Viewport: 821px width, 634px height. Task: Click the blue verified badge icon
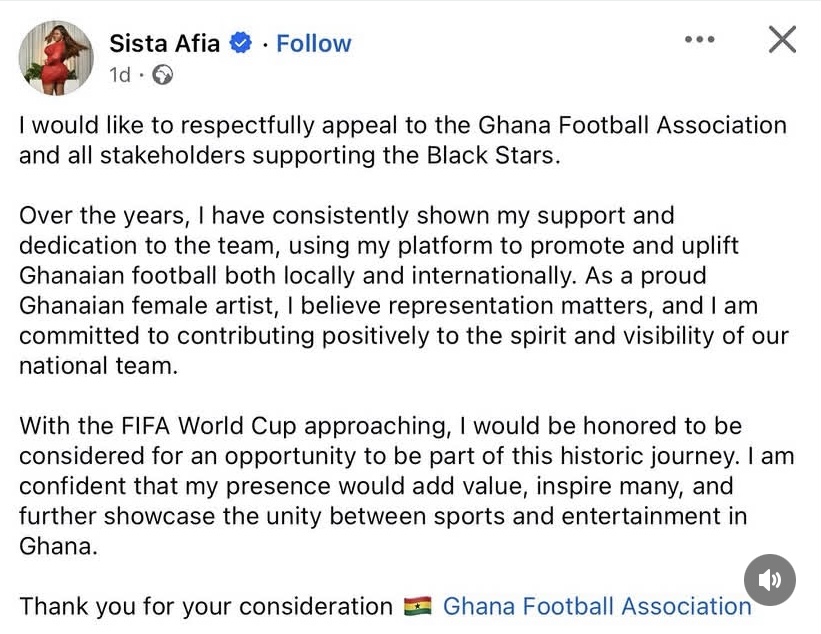[x=240, y=43]
